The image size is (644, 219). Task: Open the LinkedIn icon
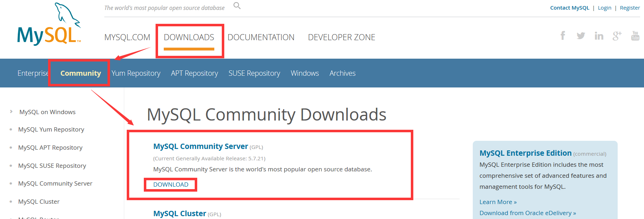(x=599, y=36)
